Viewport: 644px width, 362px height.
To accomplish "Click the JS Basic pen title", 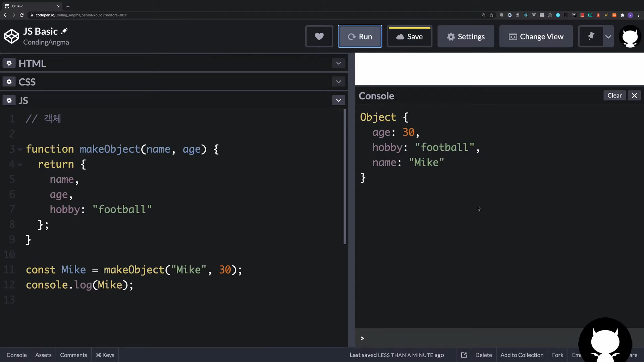I will tap(40, 31).
